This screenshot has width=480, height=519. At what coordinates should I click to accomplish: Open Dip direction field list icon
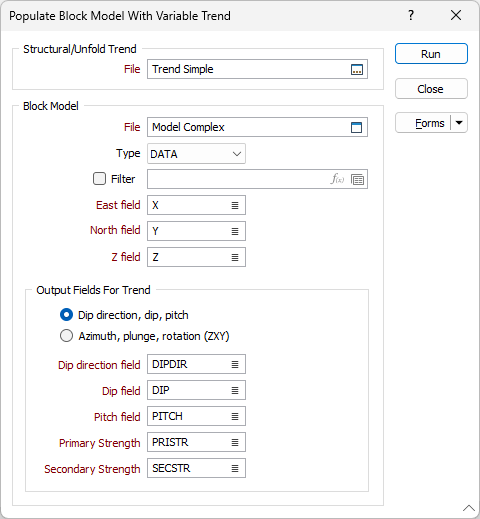(x=235, y=365)
